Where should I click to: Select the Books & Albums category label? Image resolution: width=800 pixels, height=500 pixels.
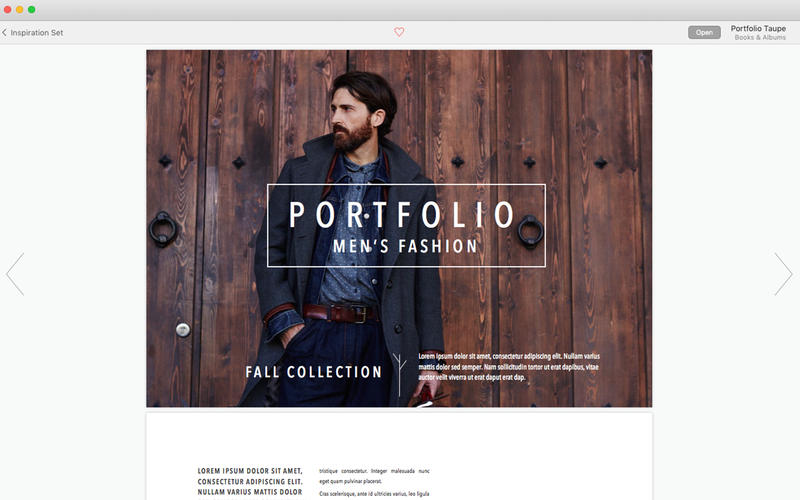point(760,37)
